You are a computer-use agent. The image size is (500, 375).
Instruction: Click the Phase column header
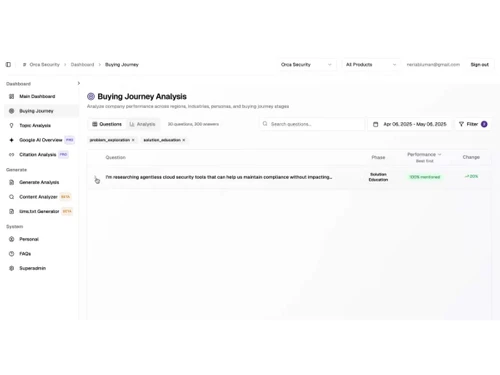pos(378,157)
